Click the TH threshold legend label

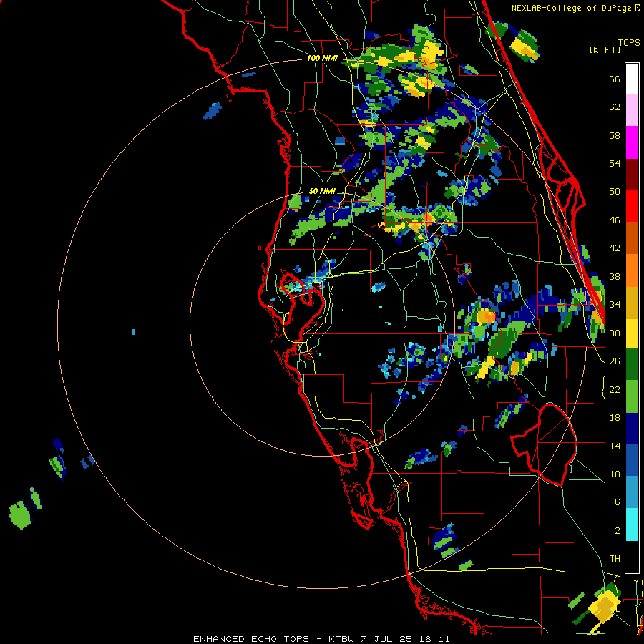(x=615, y=559)
